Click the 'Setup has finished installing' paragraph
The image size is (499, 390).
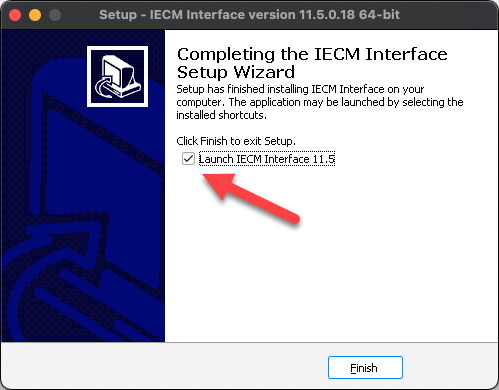point(320,102)
